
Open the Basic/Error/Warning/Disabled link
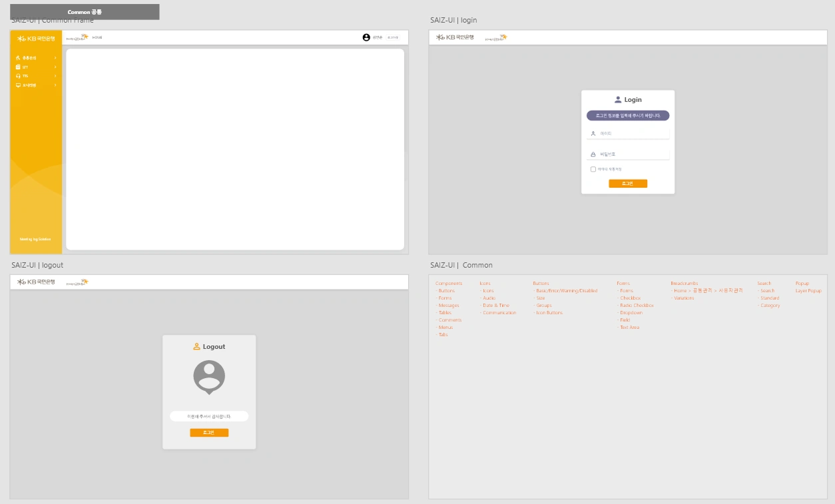point(565,291)
